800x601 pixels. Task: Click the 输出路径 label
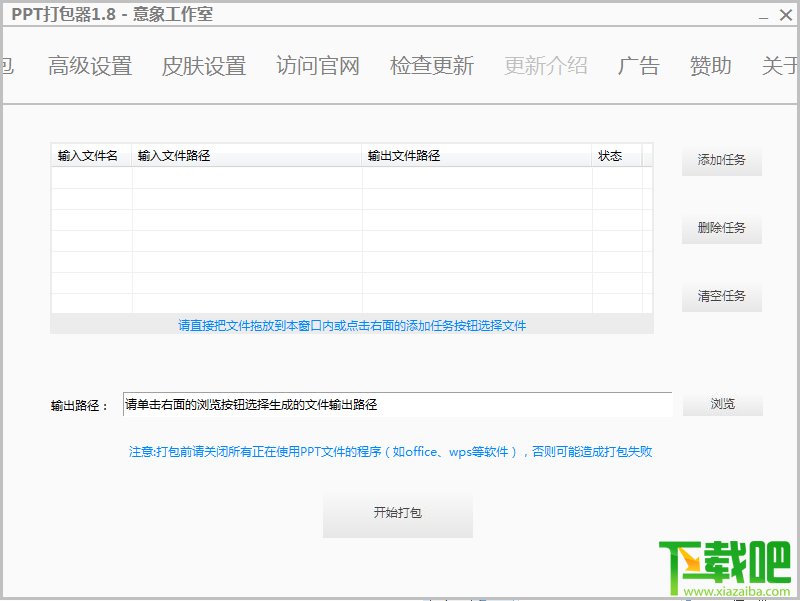pyautogui.click(x=80, y=406)
